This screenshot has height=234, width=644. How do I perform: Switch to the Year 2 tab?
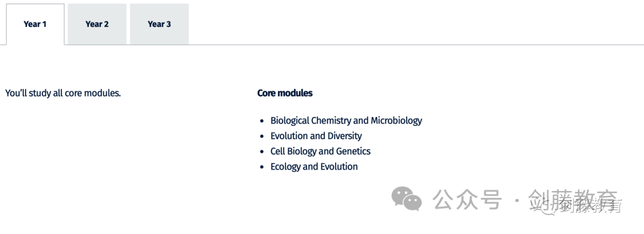[x=97, y=24]
